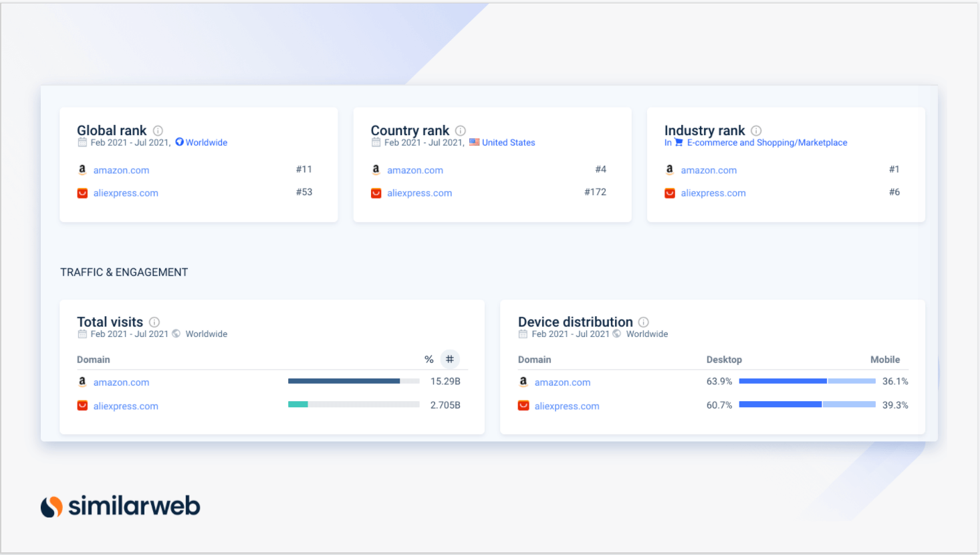
Task: Click the aliexpress.com total visits bar
Action: click(x=354, y=404)
